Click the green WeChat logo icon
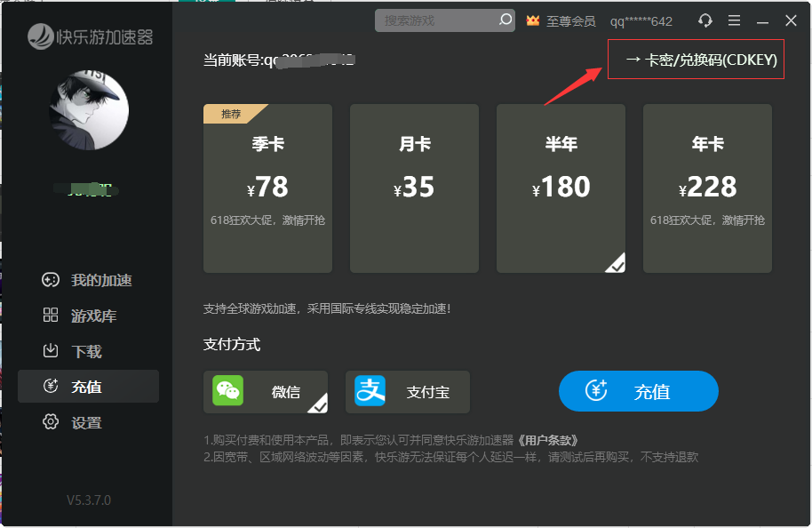The width and height of the screenshot is (812, 528). point(227,391)
